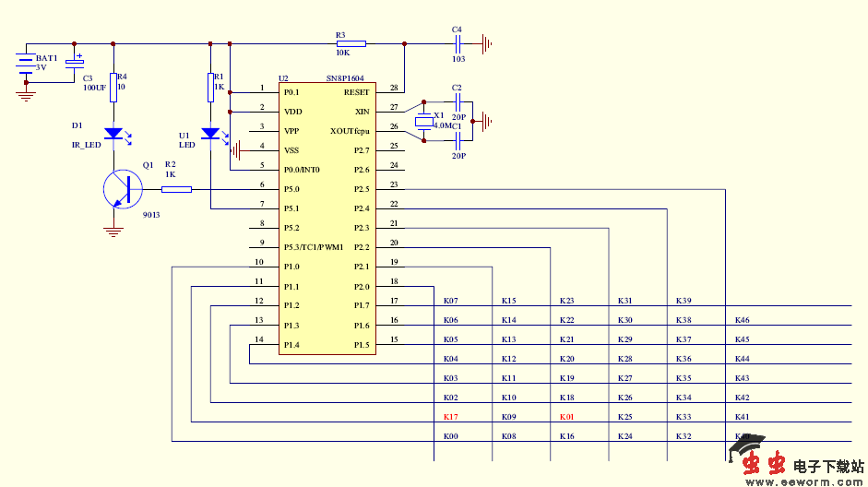The width and height of the screenshot is (868, 487).
Task: Select the P5.3/TC1/PWM1 pin label
Action: point(314,247)
